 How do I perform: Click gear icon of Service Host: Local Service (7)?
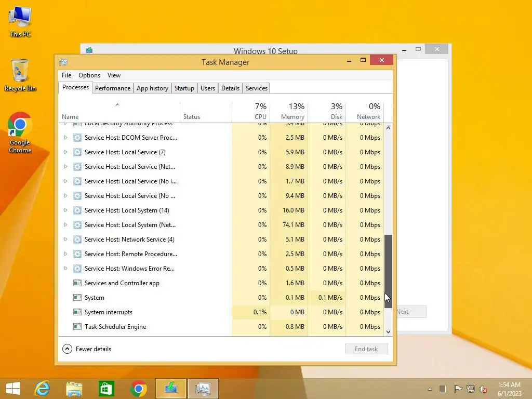[x=77, y=152]
